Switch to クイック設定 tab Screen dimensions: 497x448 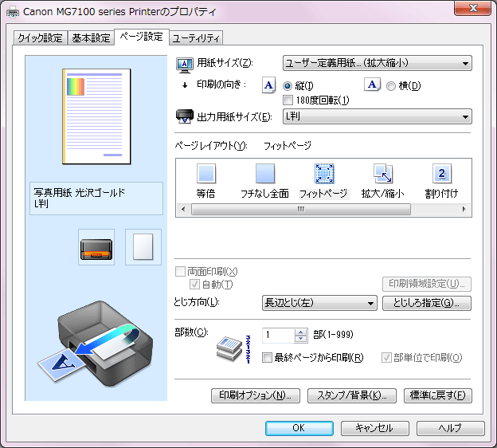click(41, 38)
